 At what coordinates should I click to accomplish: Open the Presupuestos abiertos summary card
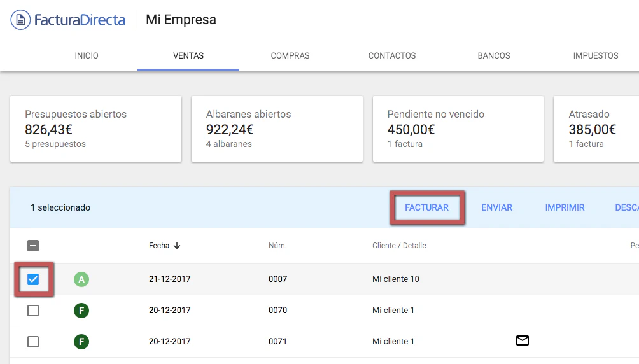coord(95,129)
